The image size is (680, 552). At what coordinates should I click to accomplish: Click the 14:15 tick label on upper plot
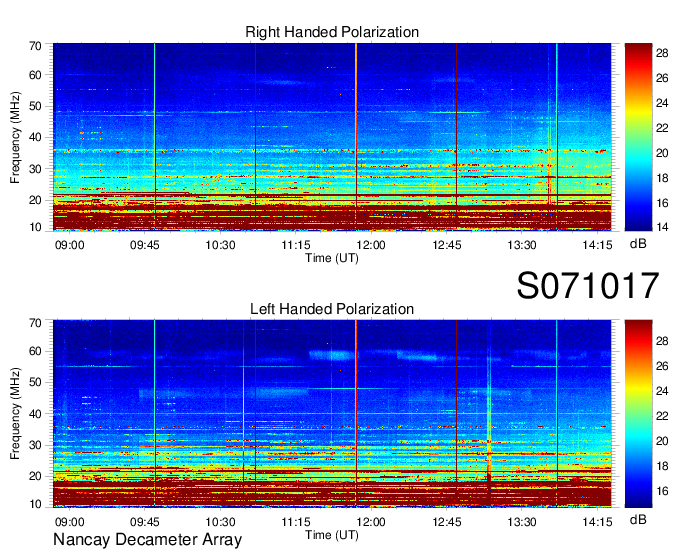pyautogui.click(x=597, y=245)
